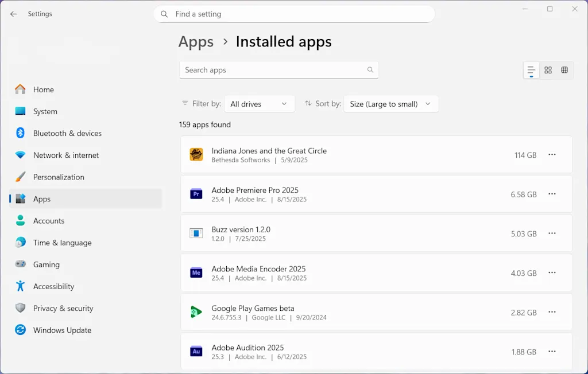Click the Indiana Jones game icon
Viewport: 588px width, 374px height.
[x=196, y=154]
